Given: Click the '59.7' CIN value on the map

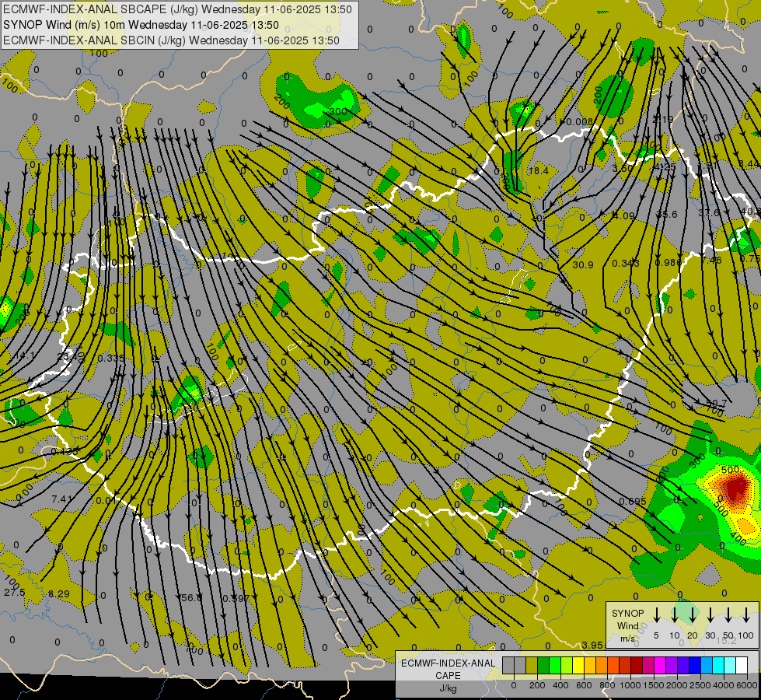Looking at the screenshot, I should tap(717, 403).
